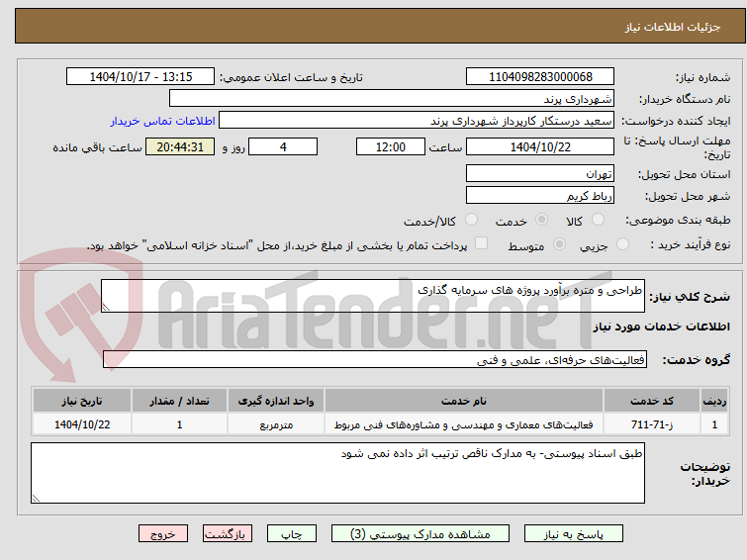Click the تاریخ نیاز column header
The width and height of the screenshot is (747, 560).
point(82,401)
